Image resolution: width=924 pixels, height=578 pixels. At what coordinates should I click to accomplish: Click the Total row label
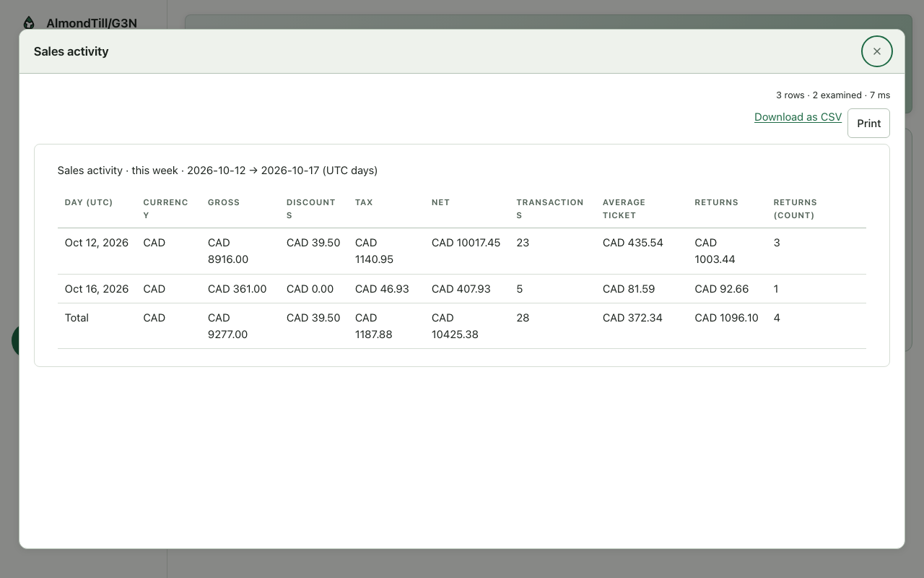pyautogui.click(x=77, y=318)
